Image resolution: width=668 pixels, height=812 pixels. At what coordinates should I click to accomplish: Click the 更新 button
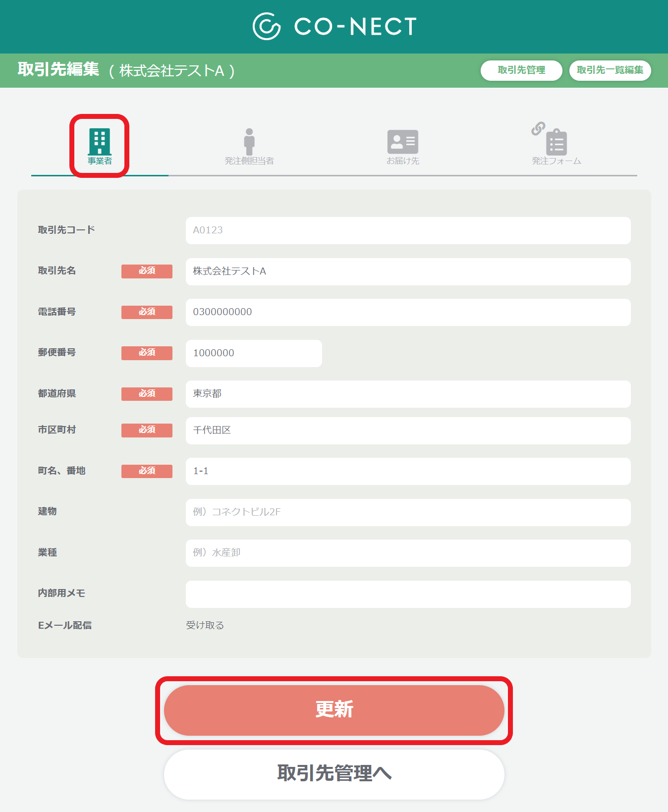pyautogui.click(x=334, y=710)
